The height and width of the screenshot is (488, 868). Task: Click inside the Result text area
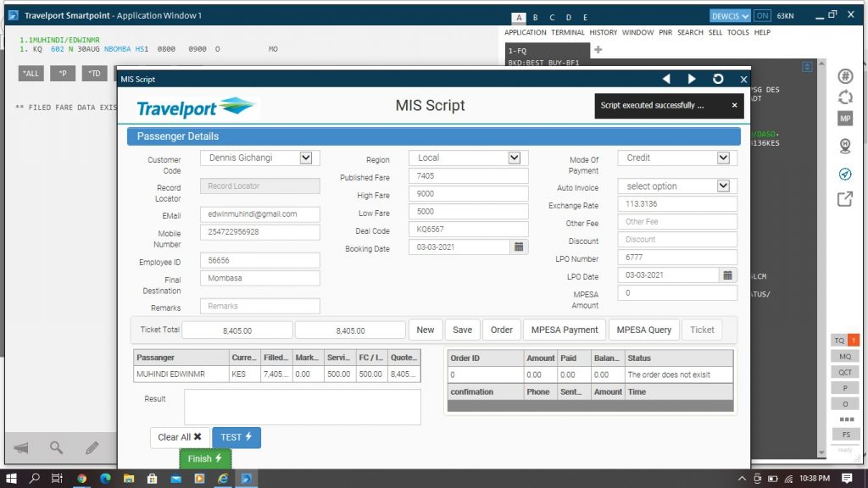point(303,408)
